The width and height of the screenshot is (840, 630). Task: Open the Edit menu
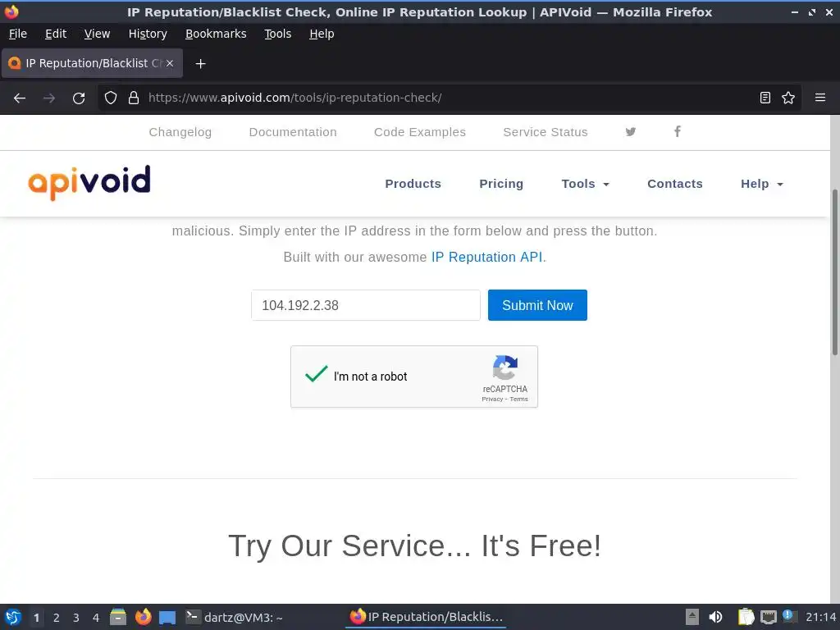tap(56, 34)
